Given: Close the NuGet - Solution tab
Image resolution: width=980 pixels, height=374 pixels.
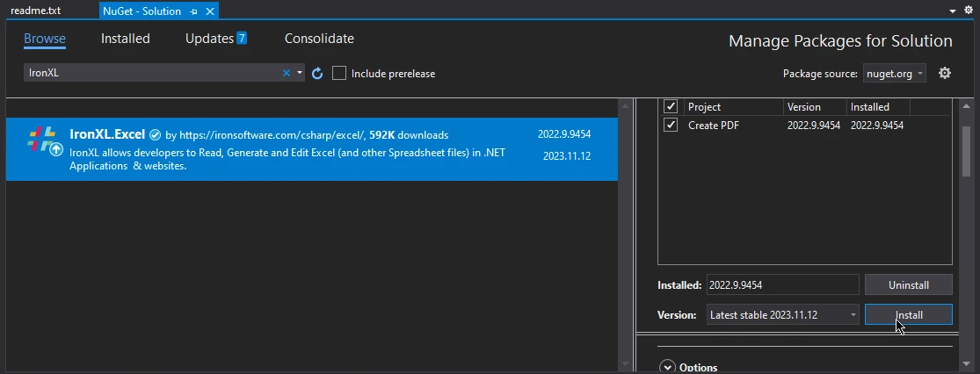Looking at the screenshot, I should click(x=209, y=11).
